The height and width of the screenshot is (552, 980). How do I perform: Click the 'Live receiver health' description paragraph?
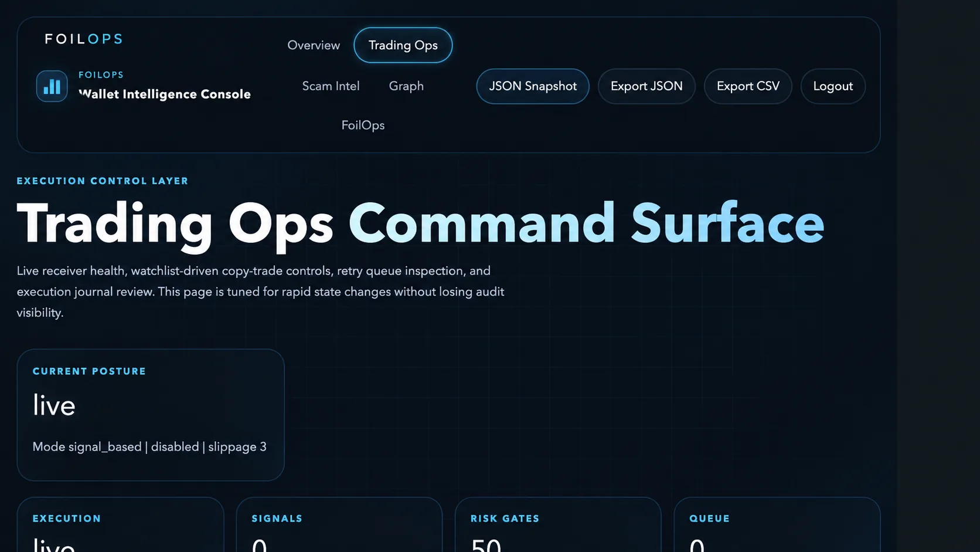260,292
